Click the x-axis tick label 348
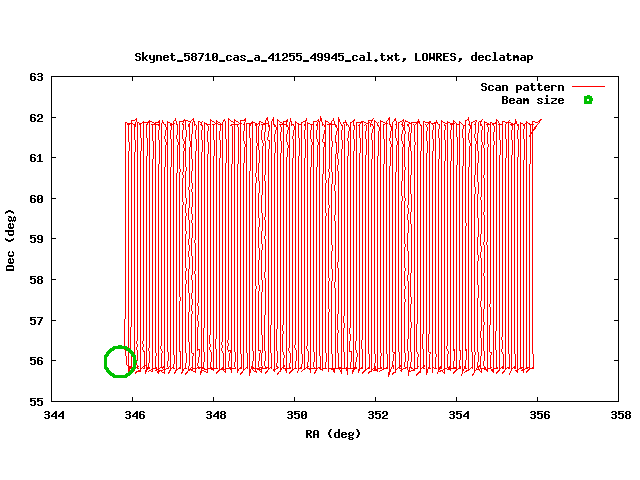The height and width of the screenshot is (480, 640). pos(216,415)
